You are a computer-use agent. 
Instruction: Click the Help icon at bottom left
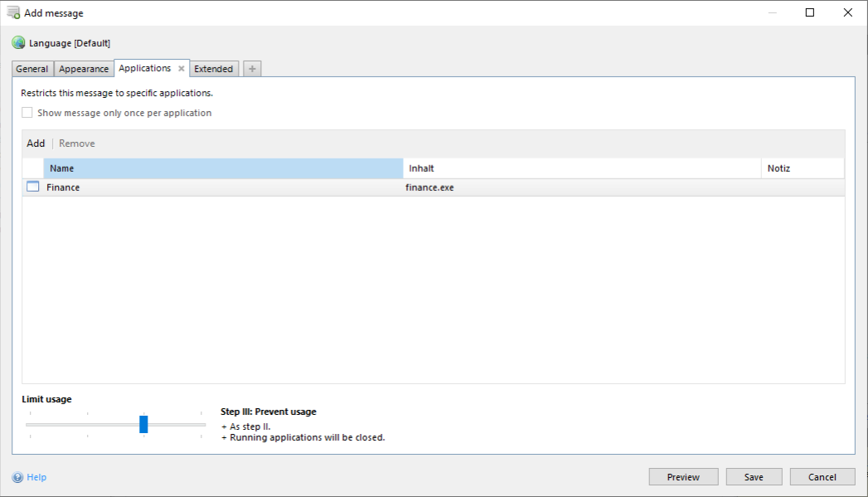(x=19, y=476)
